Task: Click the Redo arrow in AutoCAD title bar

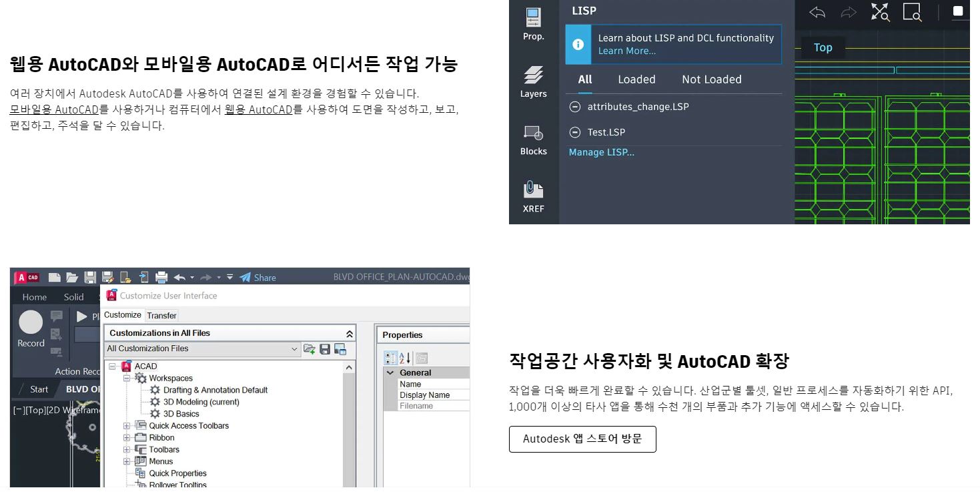Action: (206, 278)
